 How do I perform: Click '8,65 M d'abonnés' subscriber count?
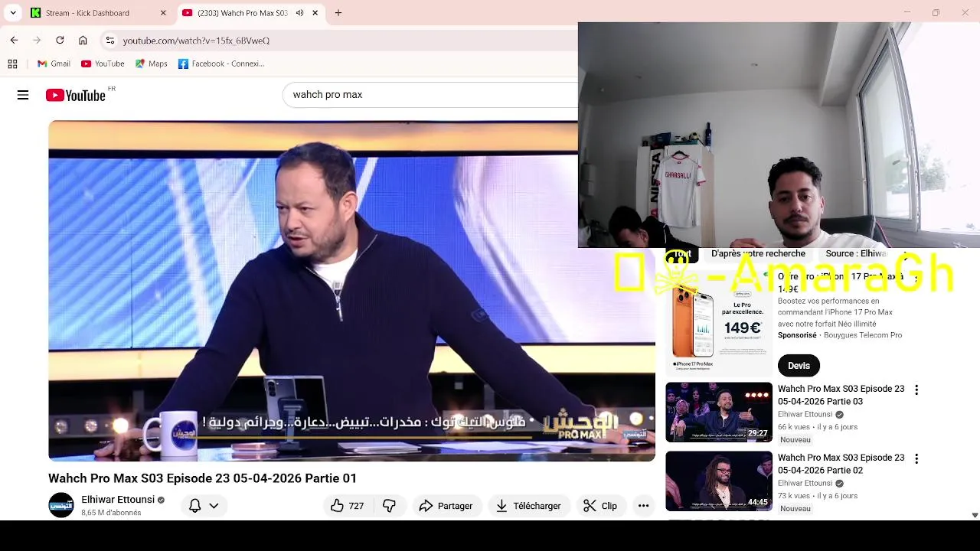[x=111, y=513]
